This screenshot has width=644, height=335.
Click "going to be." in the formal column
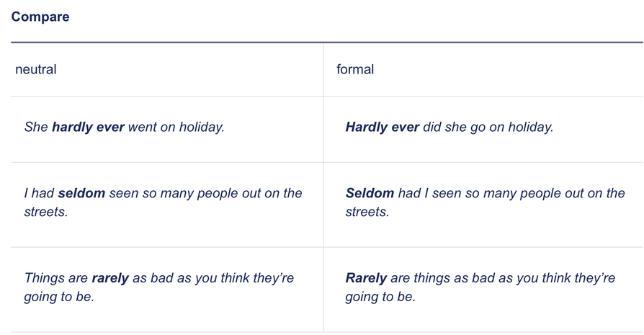[x=380, y=297]
